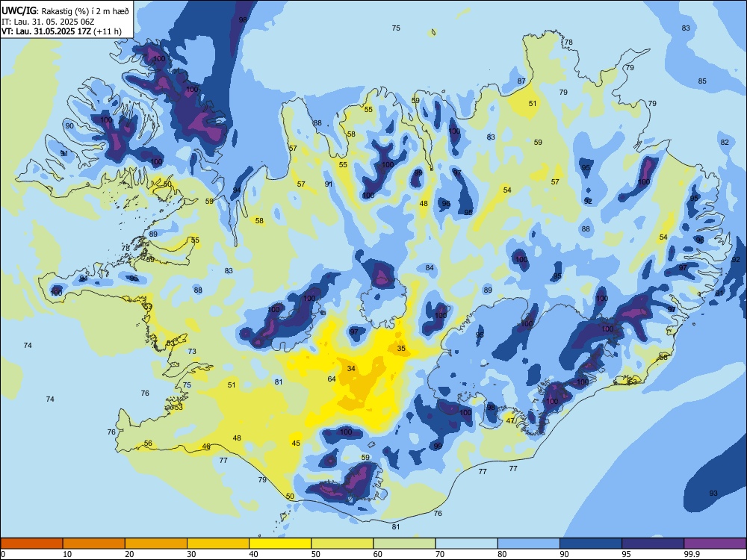Click the humidity value 46 on the south coast
The image size is (747, 560).
tap(206, 447)
